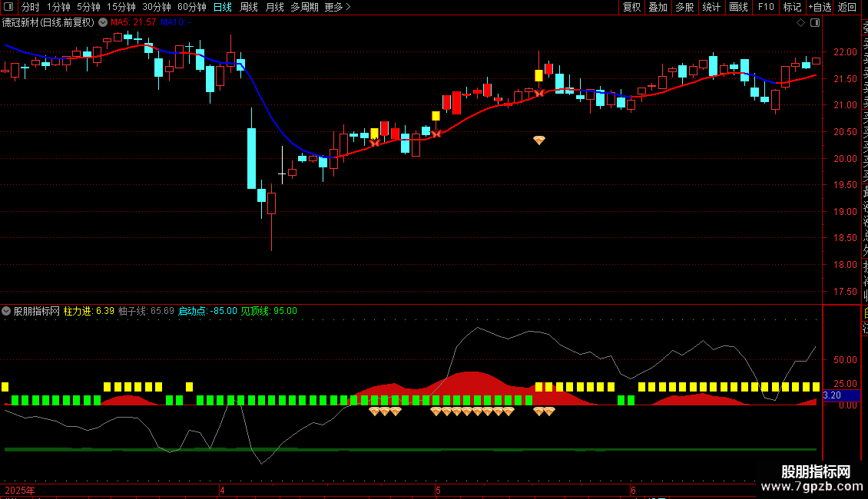Select the 5分钟 period
Image resolution: width=868 pixels, height=499 pixels.
pos(88,7)
